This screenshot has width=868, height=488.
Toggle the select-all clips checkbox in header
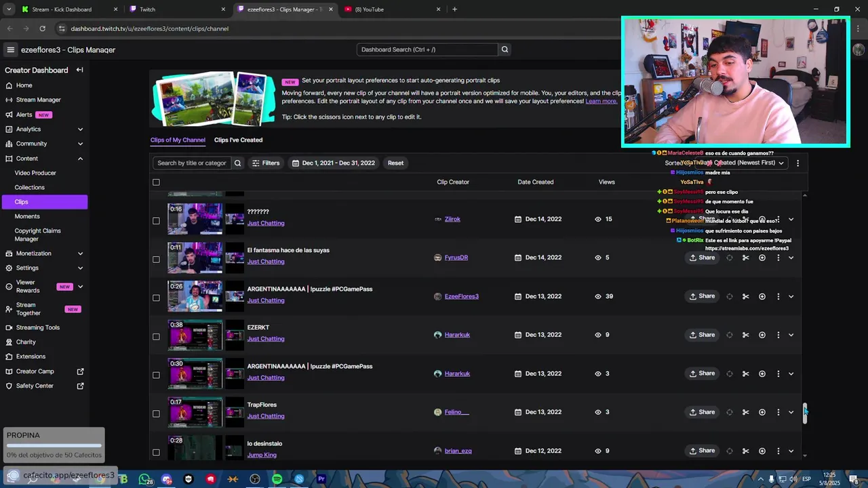156,182
